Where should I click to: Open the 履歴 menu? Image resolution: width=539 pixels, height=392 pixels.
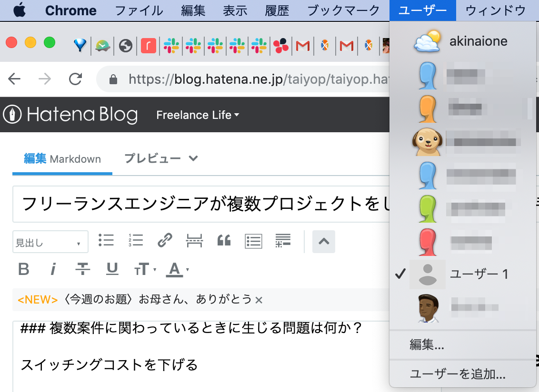click(277, 10)
